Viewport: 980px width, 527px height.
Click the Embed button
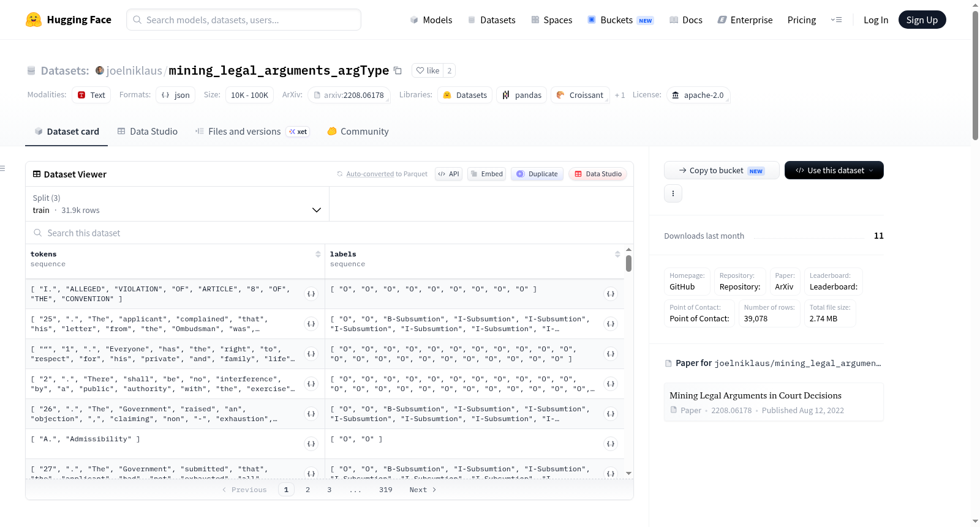486,174
